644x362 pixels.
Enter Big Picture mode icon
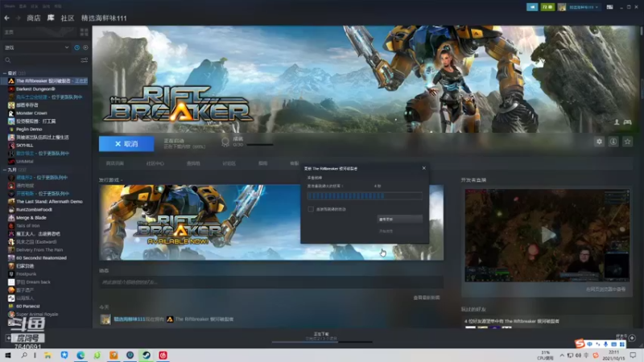click(x=609, y=7)
